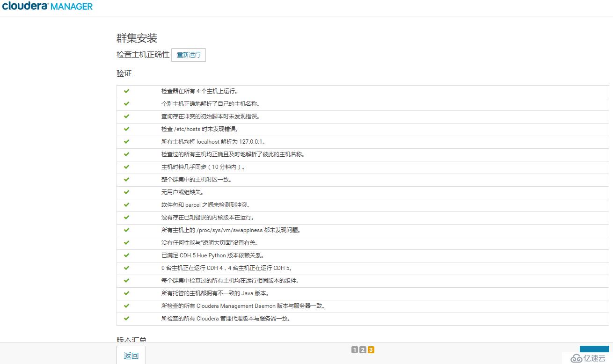Click text about Cloudera 管理代理版本与服务器一致
613x364 pixels.
pyautogui.click(x=226, y=319)
